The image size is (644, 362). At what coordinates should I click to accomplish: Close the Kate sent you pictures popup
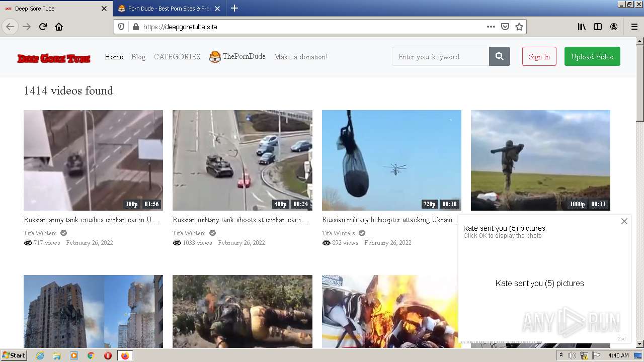[x=624, y=221]
